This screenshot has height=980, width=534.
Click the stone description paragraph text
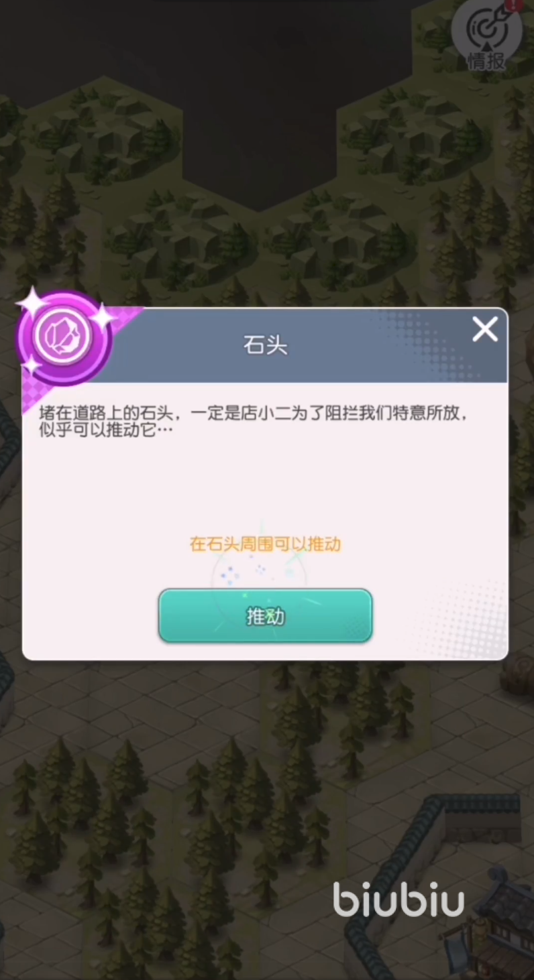tap(253, 422)
